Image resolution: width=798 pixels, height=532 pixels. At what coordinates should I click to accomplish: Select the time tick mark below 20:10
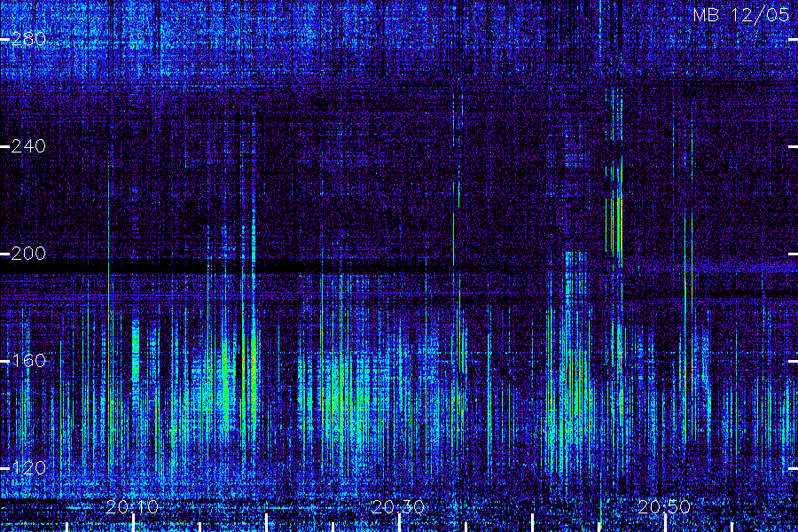coord(133,523)
